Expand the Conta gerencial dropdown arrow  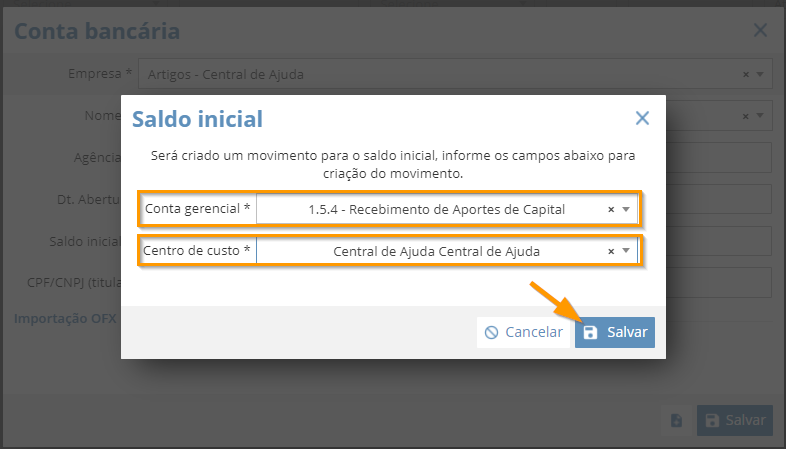click(x=626, y=209)
